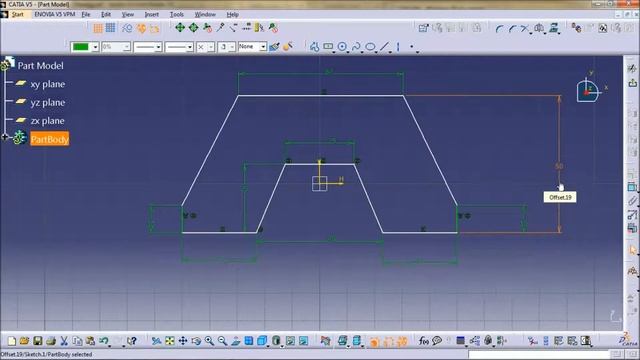Open the transparency percentage dropdown
Screen dimensions: 640x360
pos(127,47)
